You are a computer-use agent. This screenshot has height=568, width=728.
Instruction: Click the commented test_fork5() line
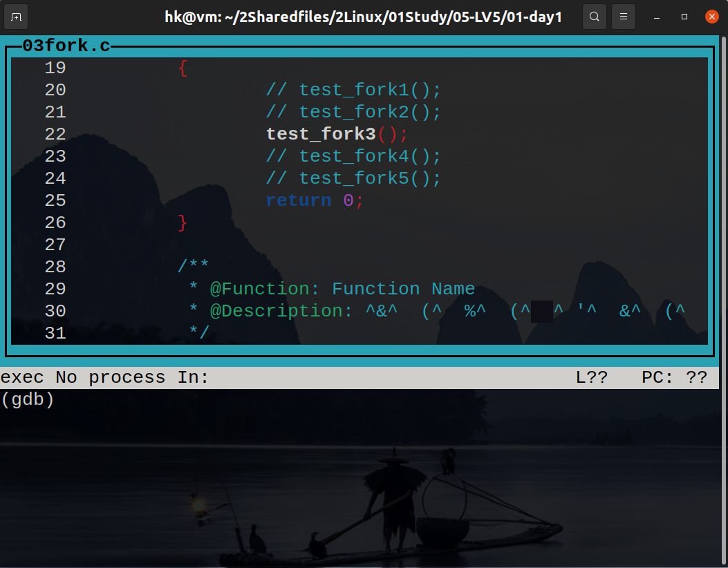point(353,178)
